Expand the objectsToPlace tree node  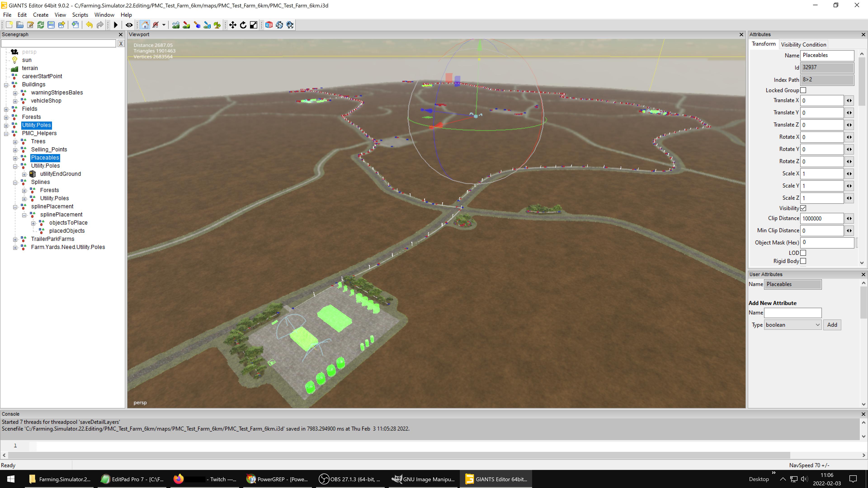click(x=33, y=223)
